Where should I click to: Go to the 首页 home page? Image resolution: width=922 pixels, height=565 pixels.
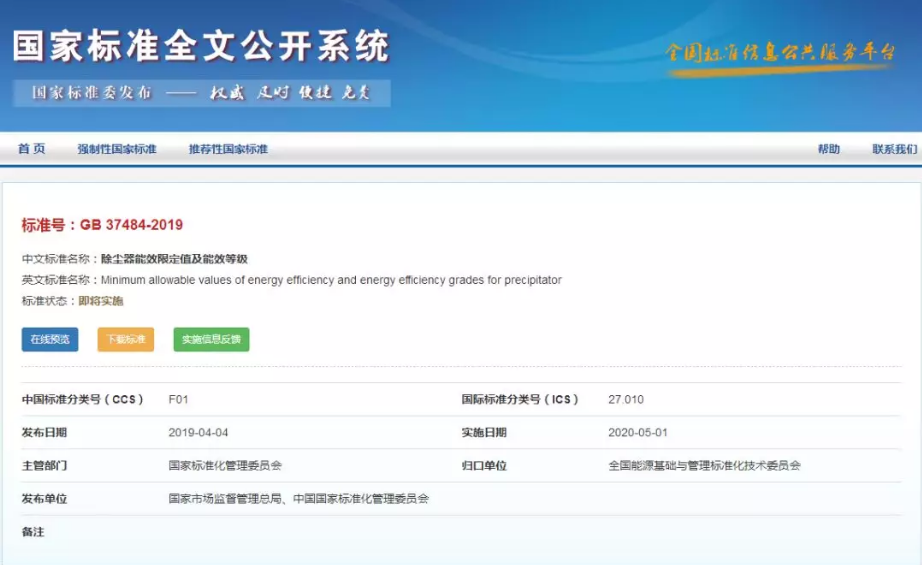click(31, 149)
